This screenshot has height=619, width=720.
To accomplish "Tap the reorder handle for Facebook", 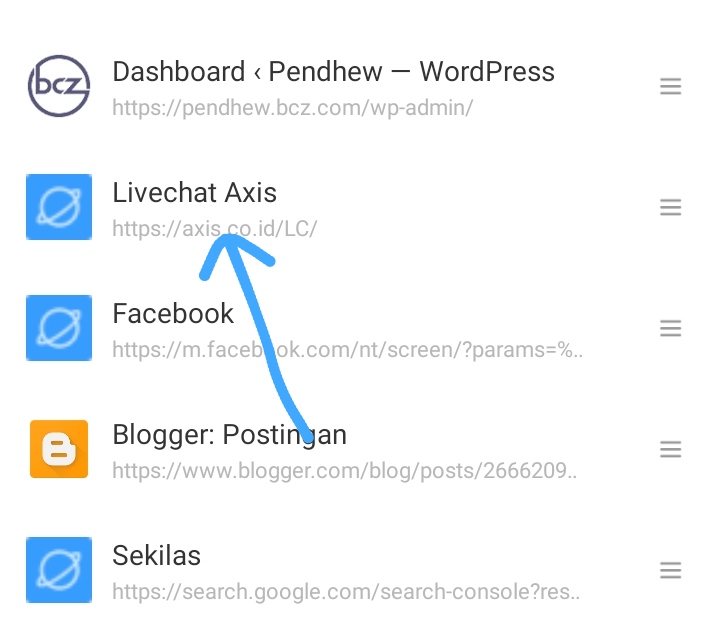I will (x=670, y=328).
